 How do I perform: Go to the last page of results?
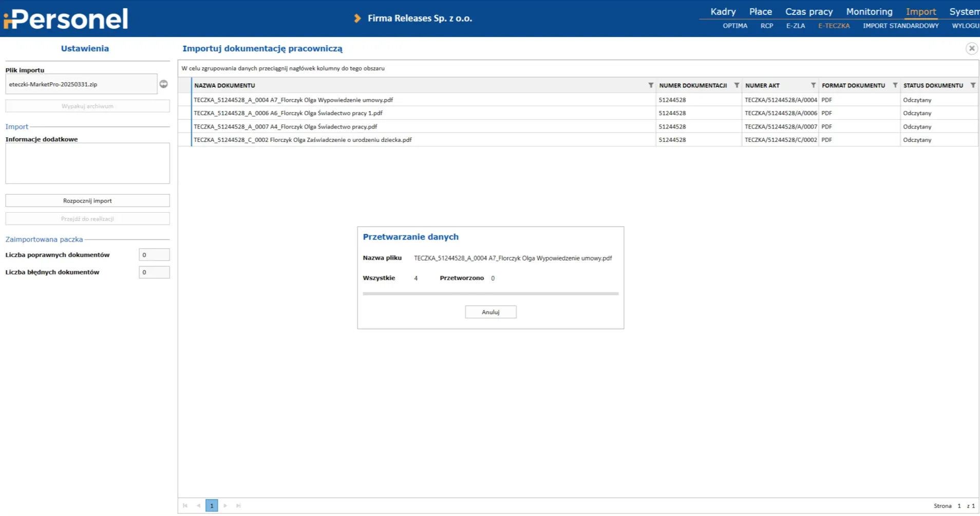238,506
